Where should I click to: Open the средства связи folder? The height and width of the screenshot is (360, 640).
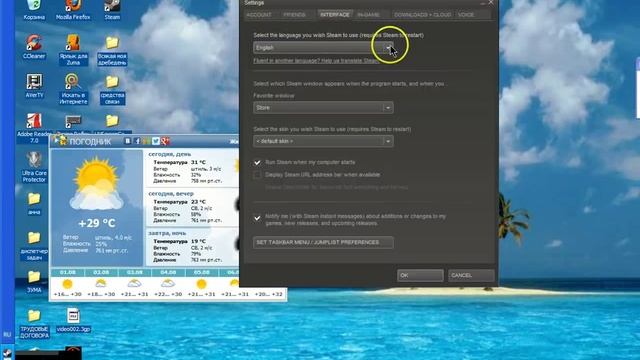point(112,89)
